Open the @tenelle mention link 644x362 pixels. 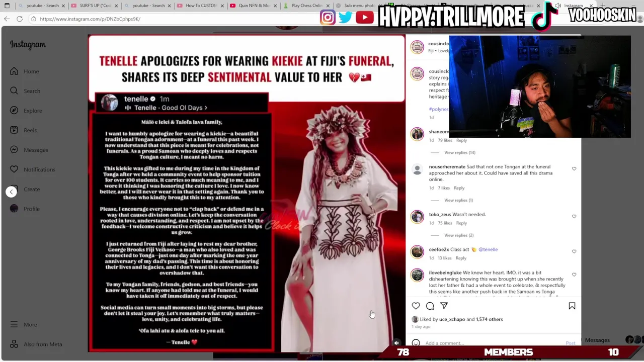[488, 249]
